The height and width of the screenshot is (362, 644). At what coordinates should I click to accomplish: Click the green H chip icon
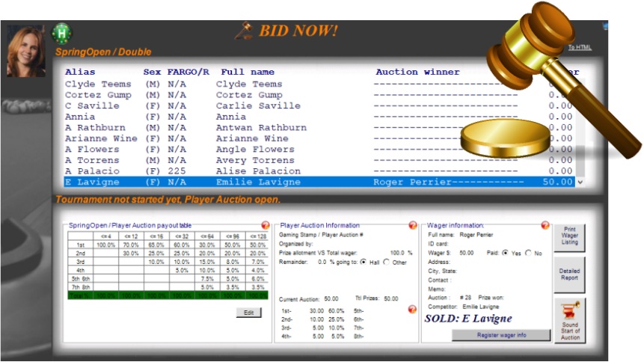click(x=62, y=34)
